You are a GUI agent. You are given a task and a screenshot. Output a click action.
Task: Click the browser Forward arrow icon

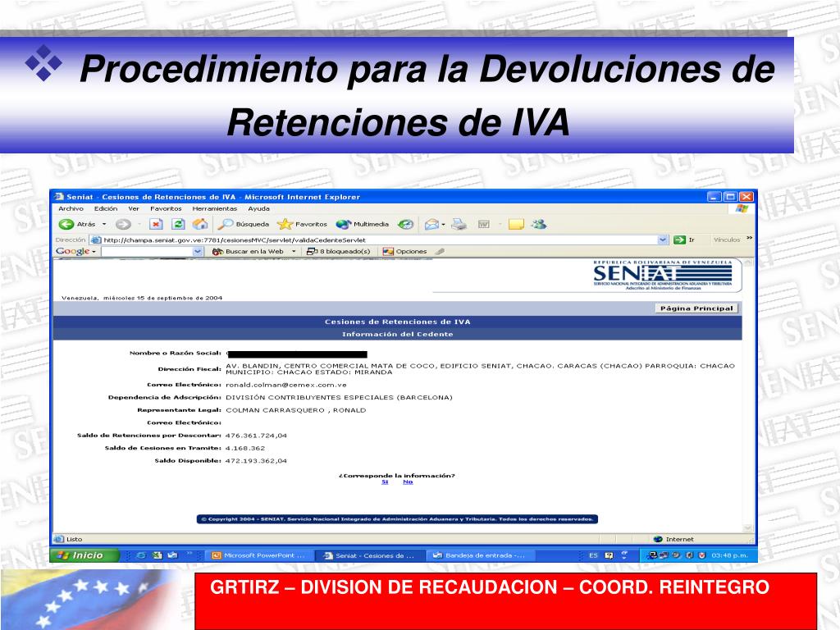tap(123, 224)
